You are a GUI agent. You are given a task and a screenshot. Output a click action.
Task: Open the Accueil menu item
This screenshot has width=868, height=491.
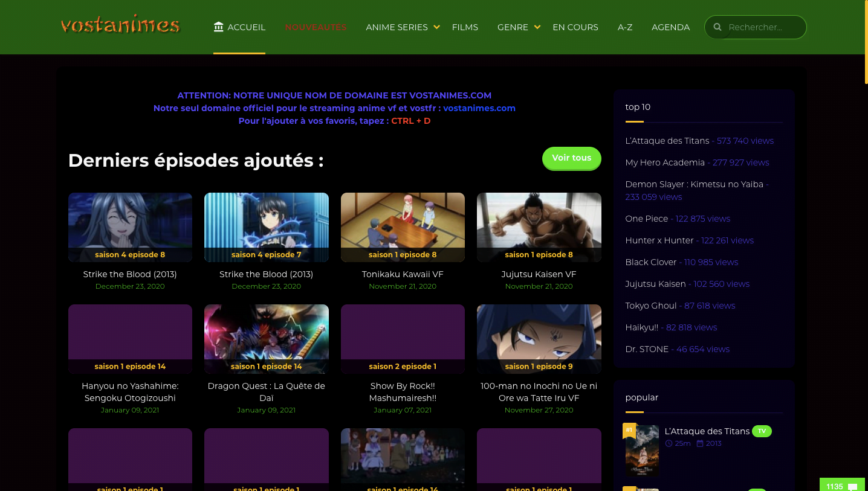pyautogui.click(x=239, y=27)
